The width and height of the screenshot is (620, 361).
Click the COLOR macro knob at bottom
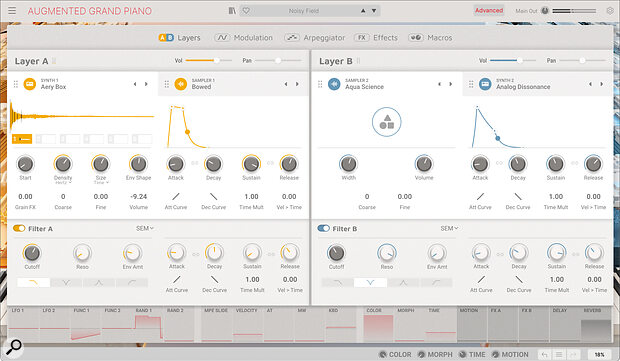click(383, 355)
